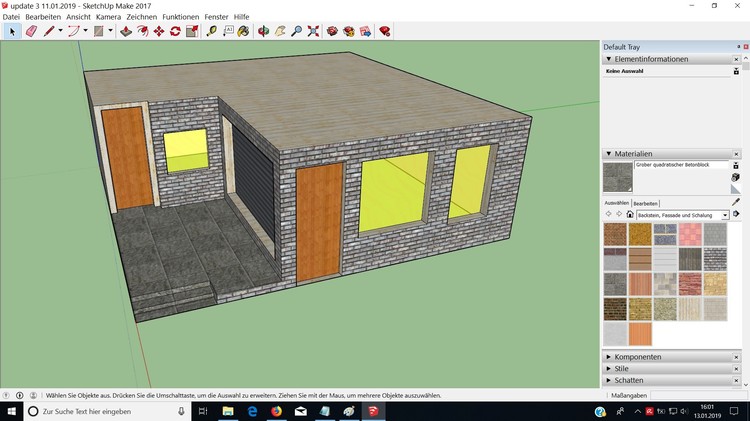Choose the Arc drawing tool

tap(74, 32)
